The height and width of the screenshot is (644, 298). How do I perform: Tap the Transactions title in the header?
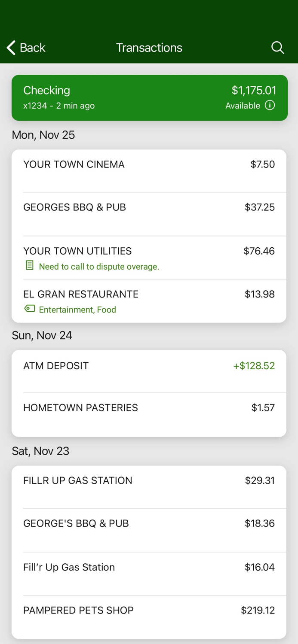tap(149, 48)
